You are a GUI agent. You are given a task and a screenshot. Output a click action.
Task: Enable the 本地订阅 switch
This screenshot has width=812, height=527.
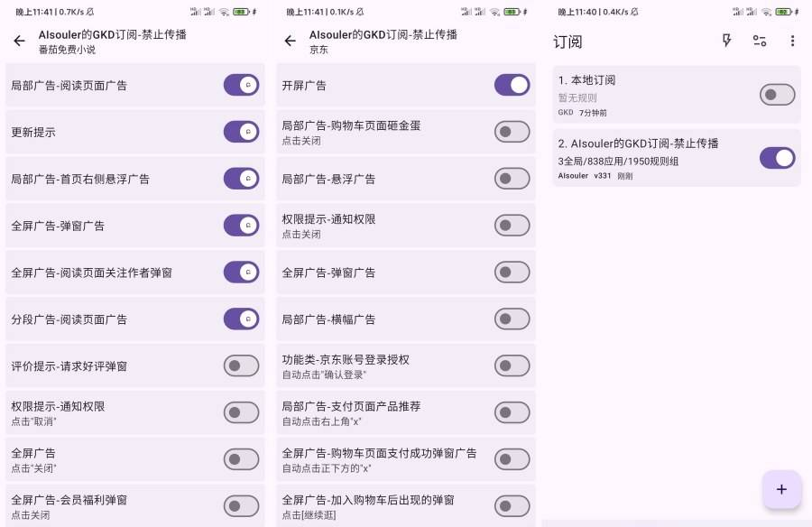click(777, 95)
